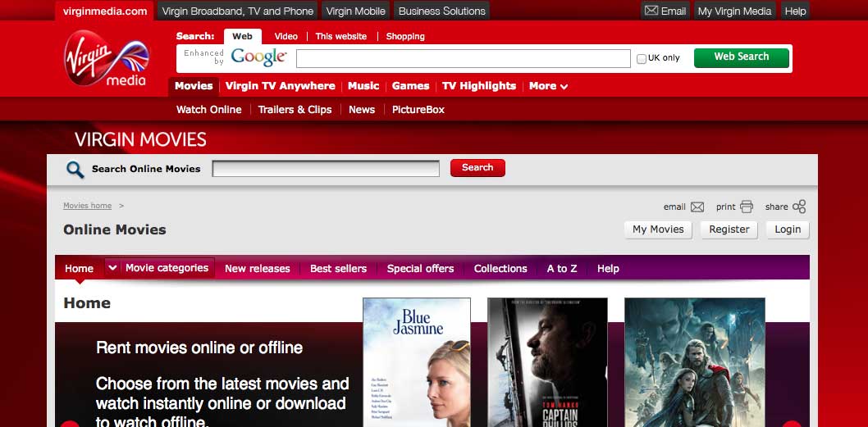Open the Business Solutions tab
868x427 pixels.
coord(441,11)
